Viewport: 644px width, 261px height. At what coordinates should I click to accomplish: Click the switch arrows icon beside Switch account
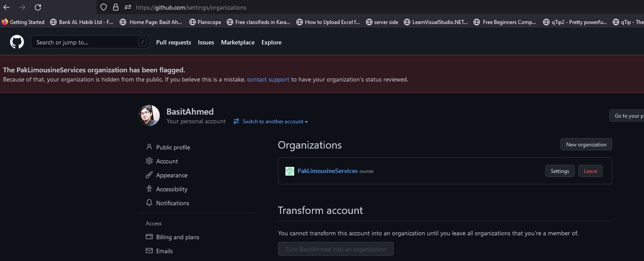pyautogui.click(x=236, y=122)
